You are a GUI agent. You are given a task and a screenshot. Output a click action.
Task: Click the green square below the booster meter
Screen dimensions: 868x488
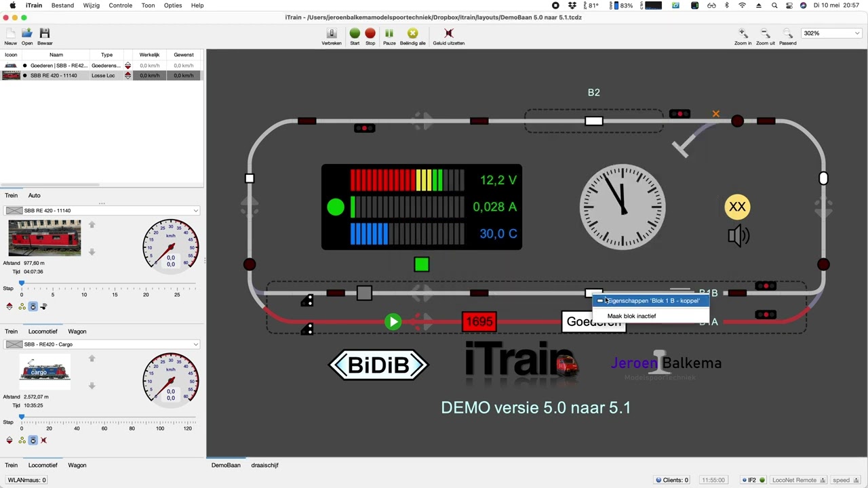pyautogui.click(x=422, y=264)
